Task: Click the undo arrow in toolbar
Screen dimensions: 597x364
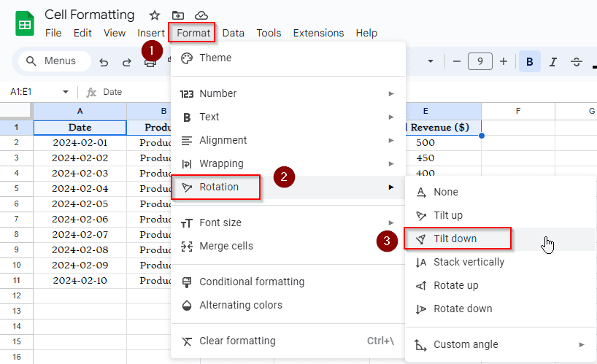Action: [104, 62]
